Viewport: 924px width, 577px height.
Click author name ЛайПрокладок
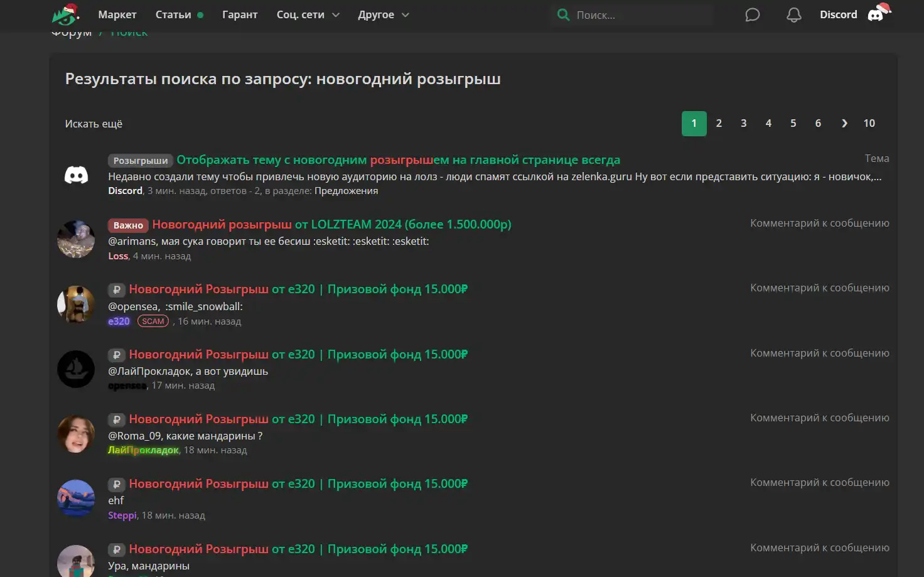(x=143, y=450)
